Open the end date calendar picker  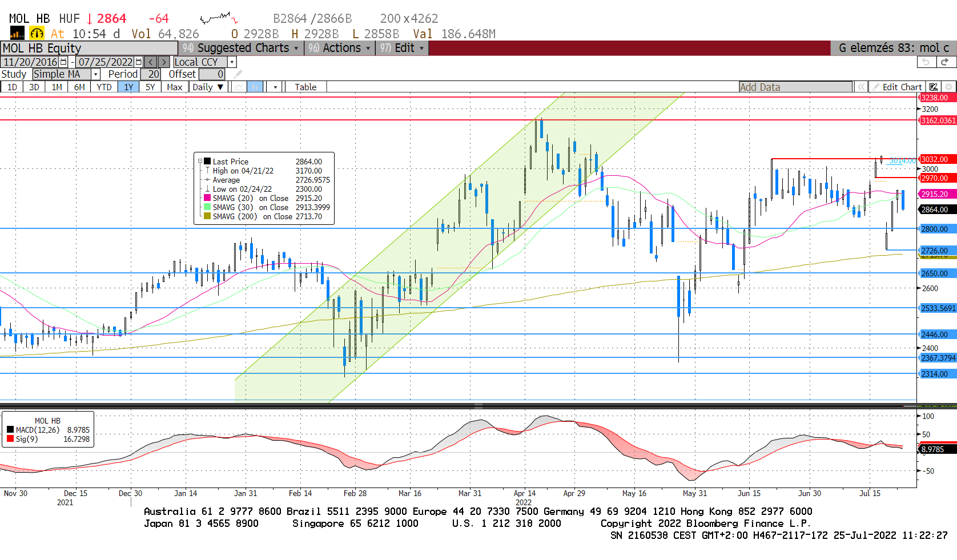pyautogui.click(x=139, y=62)
